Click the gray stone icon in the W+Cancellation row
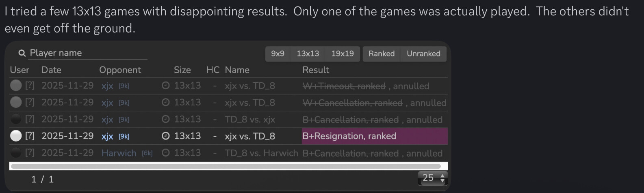Image resolution: width=644 pixels, height=193 pixels. [16, 102]
